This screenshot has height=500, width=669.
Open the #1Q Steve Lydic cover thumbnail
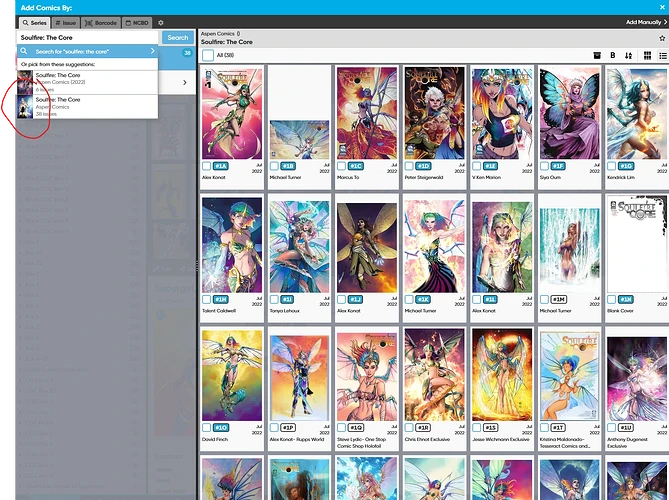367,375
